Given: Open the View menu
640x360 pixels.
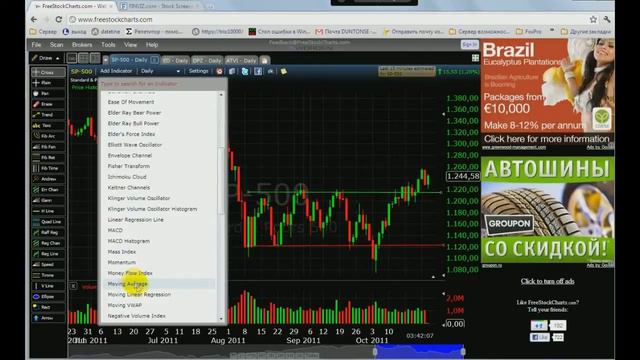Looking at the screenshot, I should click(x=131, y=45).
